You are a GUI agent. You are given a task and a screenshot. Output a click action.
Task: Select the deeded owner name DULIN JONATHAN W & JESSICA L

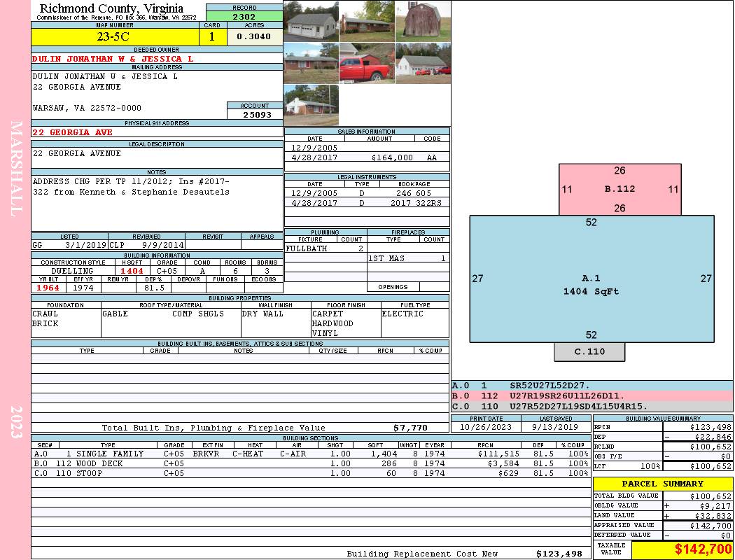(x=113, y=59)
